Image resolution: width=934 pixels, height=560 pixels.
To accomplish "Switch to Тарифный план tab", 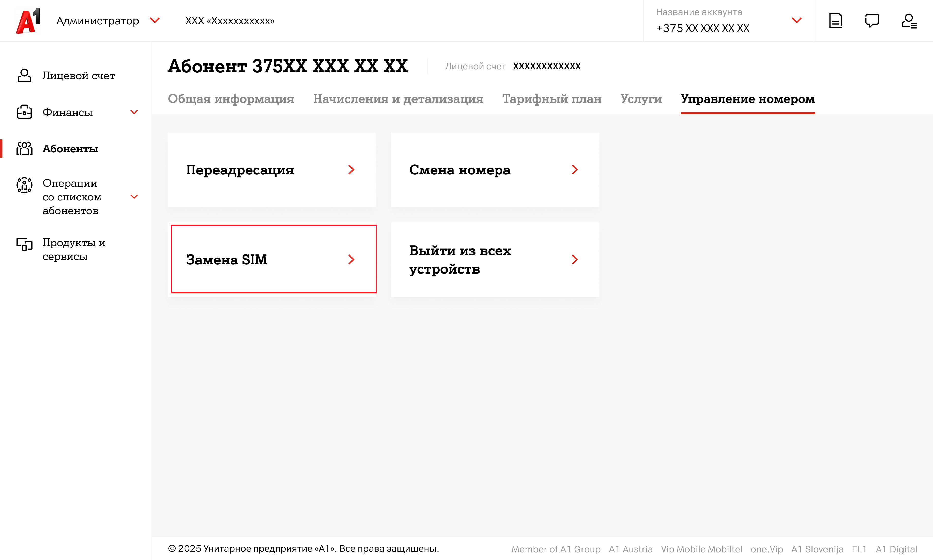I will pos(552,99).
